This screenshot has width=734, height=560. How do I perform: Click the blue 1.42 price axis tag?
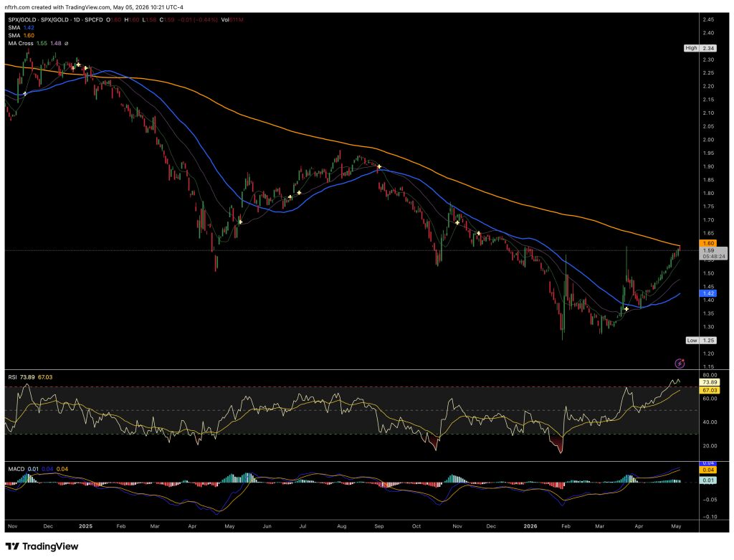(708, 293)
